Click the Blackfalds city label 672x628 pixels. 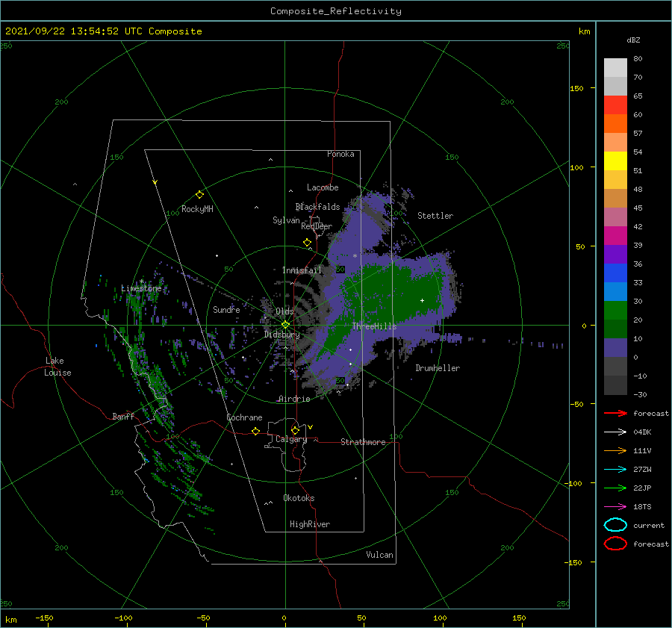(x=317, y=207)
